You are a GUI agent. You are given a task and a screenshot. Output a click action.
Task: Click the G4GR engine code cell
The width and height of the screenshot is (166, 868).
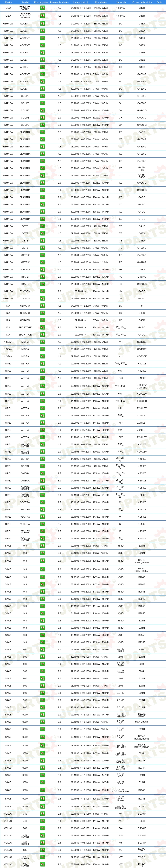[x=142, y=132]
